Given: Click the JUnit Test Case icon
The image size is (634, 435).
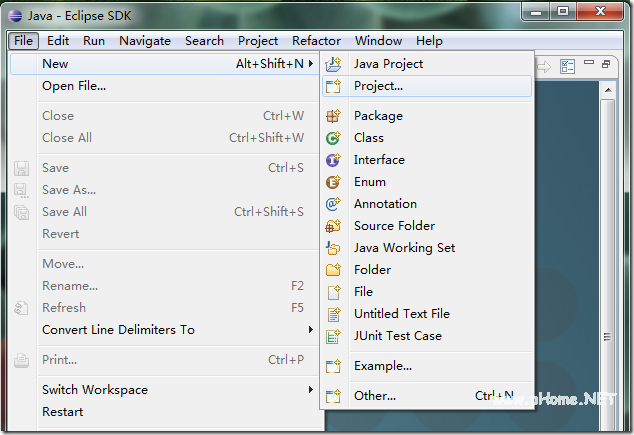Looking at the screenshot, I should pyautogui.click(x=334, y=336).
